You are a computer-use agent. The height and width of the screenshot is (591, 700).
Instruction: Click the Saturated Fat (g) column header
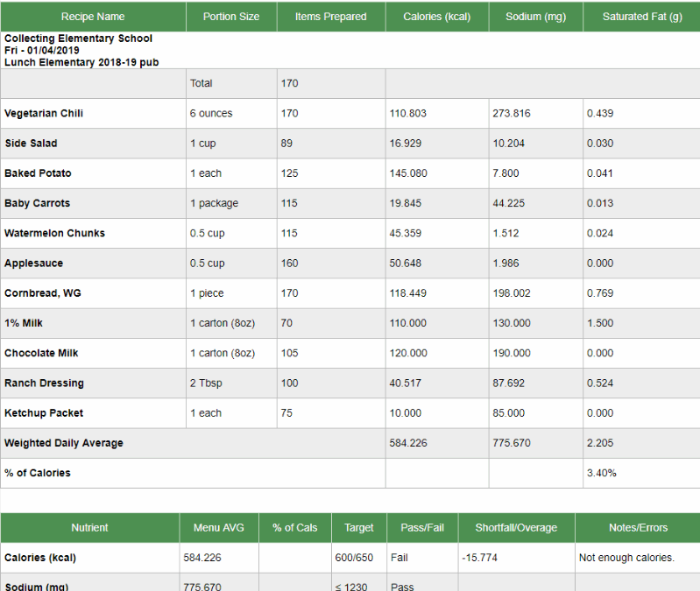[641, 17]
